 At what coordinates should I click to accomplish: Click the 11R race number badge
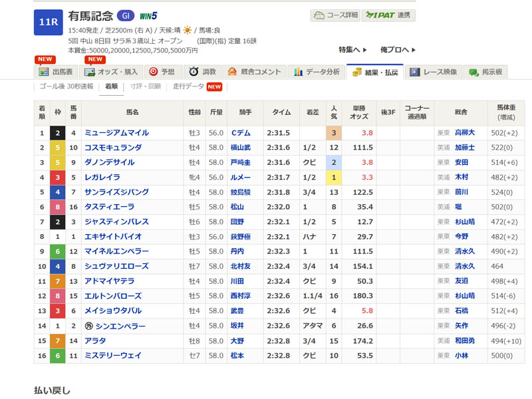48,22
